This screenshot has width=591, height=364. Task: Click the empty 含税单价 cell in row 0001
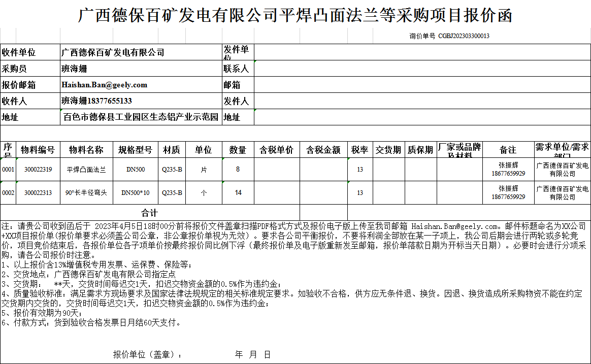coord(277,169)
